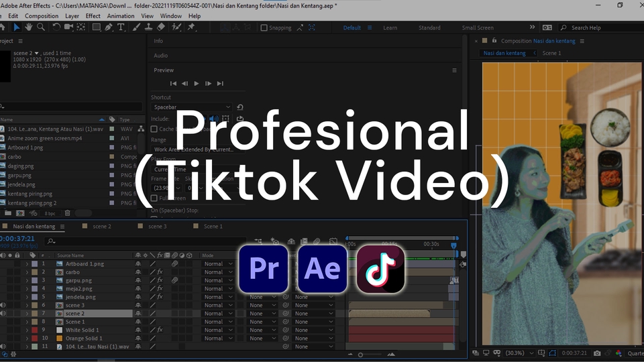Mute the audio of scene 3 layer
644x362 pixels.
click(x=3, y=306)
